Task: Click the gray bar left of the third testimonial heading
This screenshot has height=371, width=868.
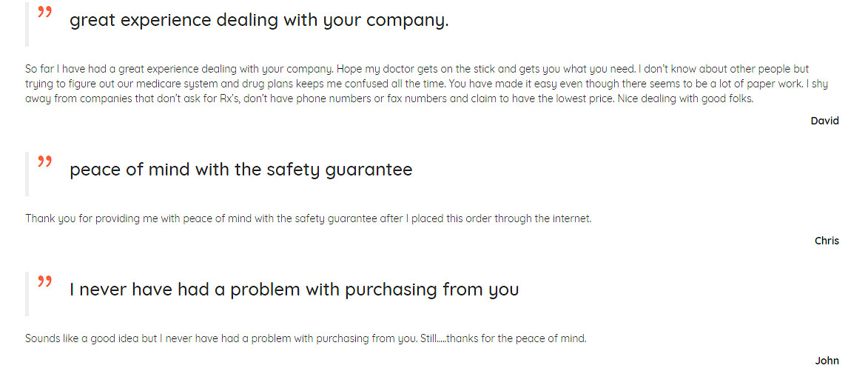Action: point(27,293)
